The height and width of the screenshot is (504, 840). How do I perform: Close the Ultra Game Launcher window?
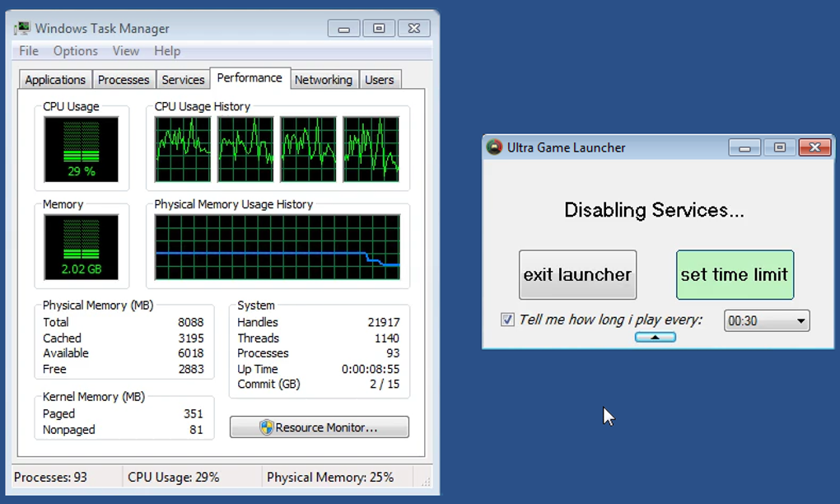pyautogui.click(x=814, y=147)
